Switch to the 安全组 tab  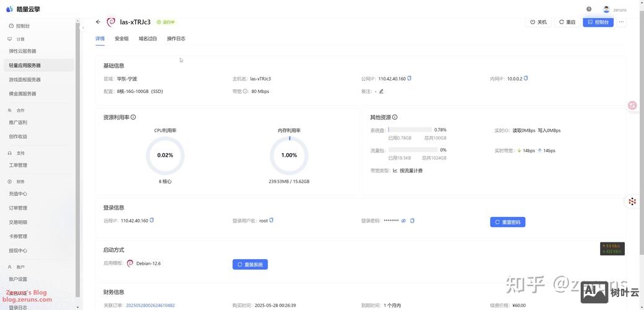(x=121, y=38)
